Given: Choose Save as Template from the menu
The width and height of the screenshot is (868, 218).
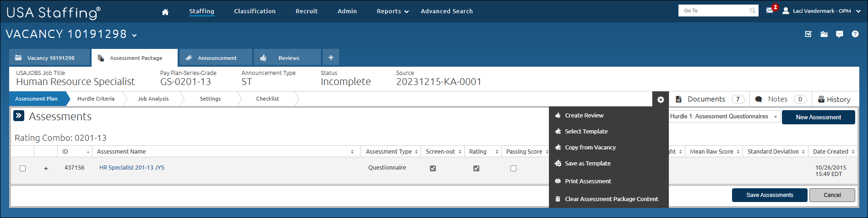Looking at the screenshot, I should point(587,163).
